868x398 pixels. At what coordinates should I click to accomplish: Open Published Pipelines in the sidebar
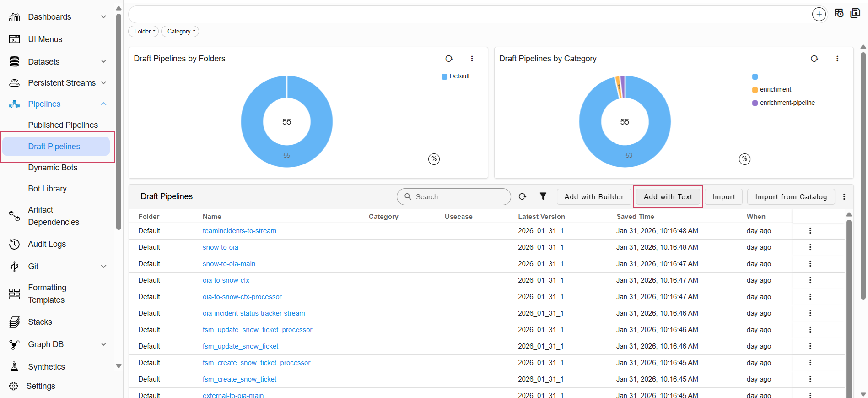[x=63, y=125]
